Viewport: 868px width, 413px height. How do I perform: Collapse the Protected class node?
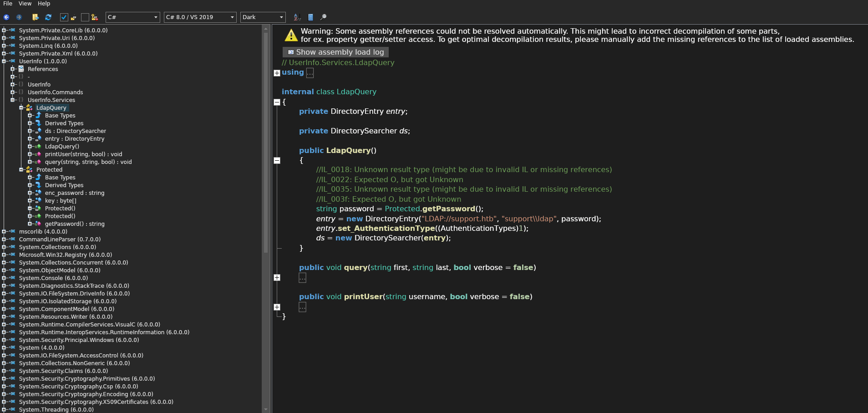pos(21,169)
